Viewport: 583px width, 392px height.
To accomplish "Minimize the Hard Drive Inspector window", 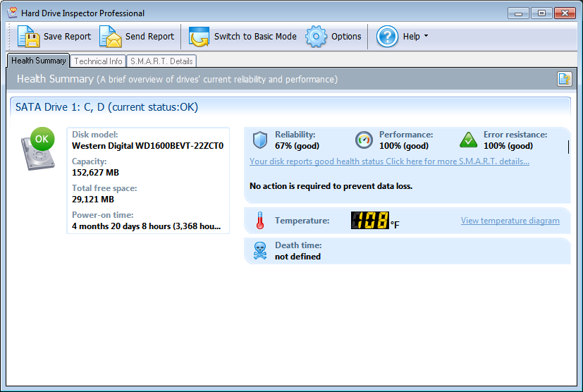I will pyautogui.click(x=519, y=13).
